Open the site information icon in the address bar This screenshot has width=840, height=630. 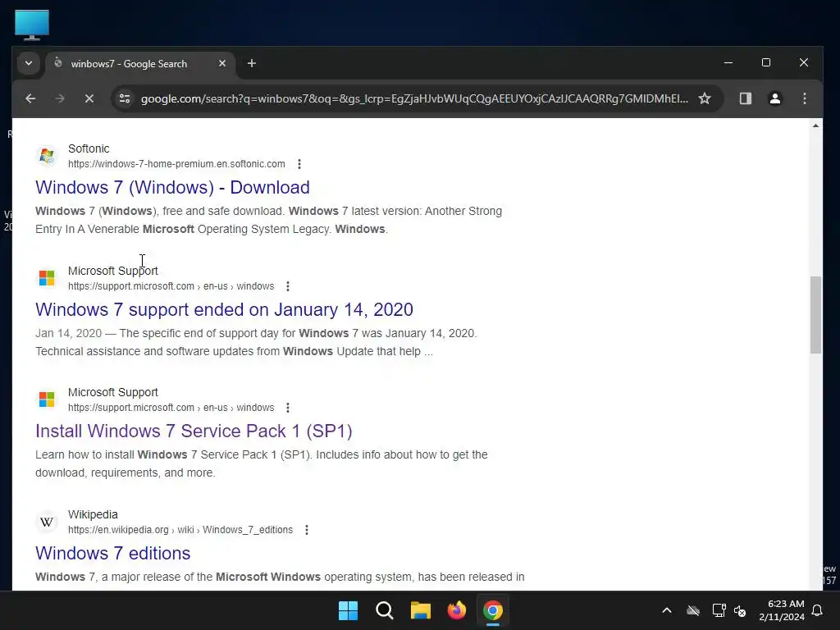pyautogui.click(x=125, y=98)
